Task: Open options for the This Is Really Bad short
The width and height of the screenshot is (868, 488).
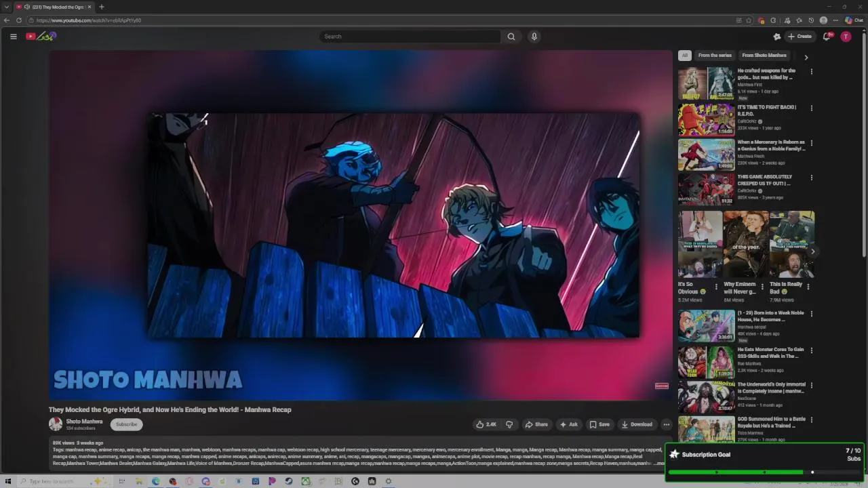Action: click(x=808, y=286)
